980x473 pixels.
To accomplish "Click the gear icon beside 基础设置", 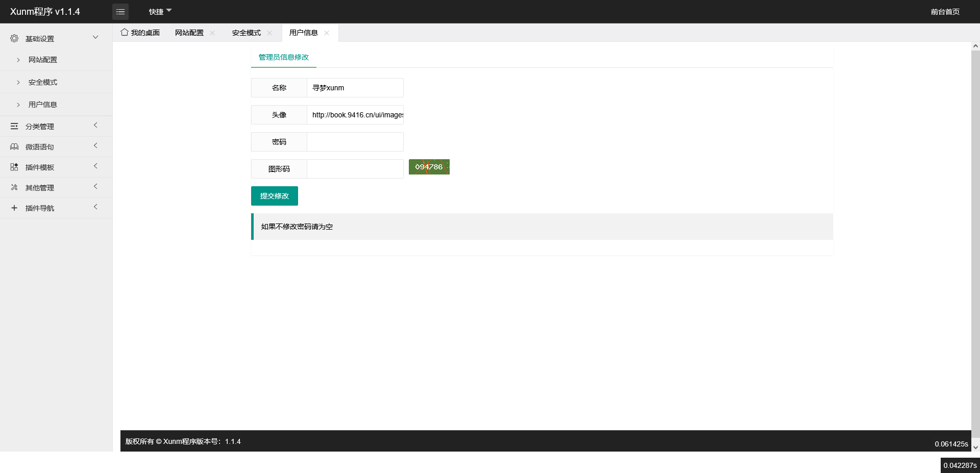I will pyautogui.click(x=14, y=38).
